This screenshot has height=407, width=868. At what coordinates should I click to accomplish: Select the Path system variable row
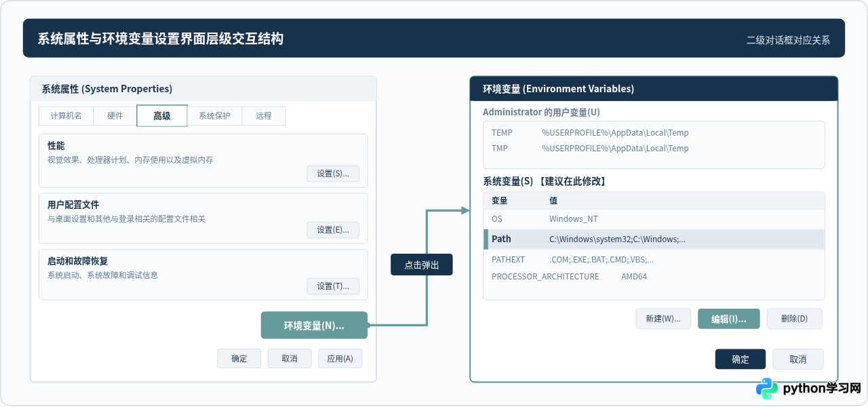tap(654, 239)
